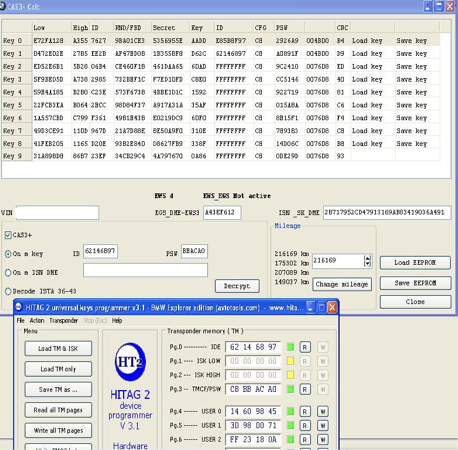Click 'Save TM as ...' button
The height and width of the screenshot is (450, 458).
tap(58, 389)
